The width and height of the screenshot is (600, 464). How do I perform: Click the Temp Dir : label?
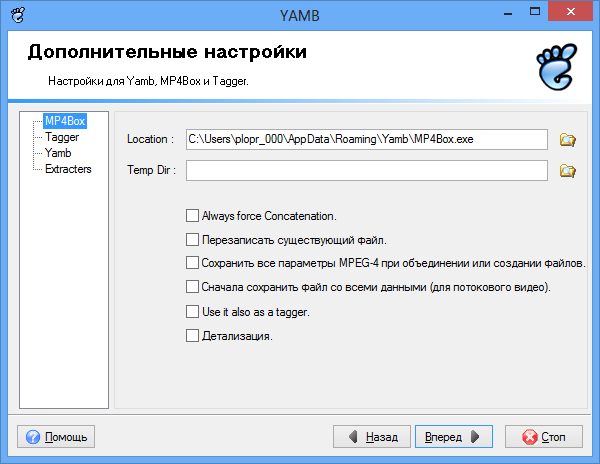(x=151, y=170)
